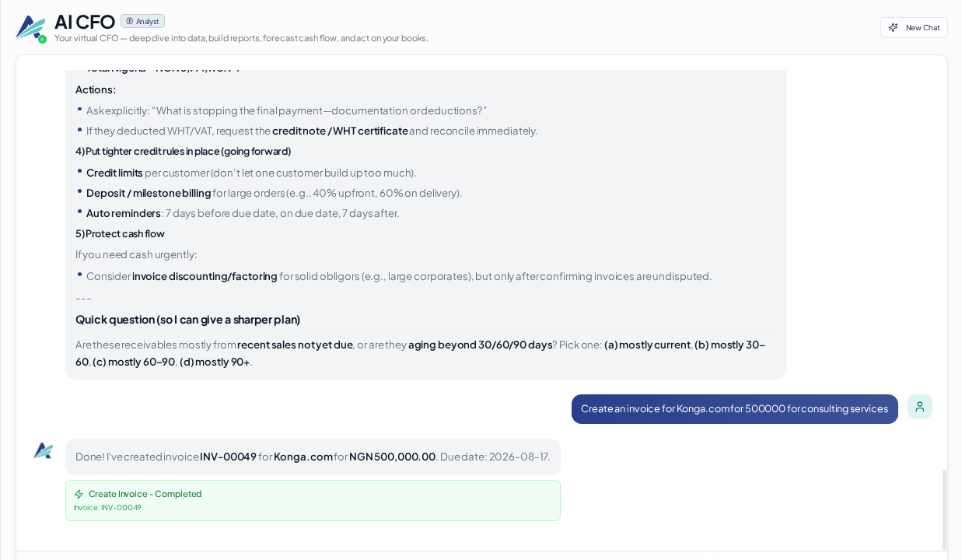Click the assistant avatar beside Done reply
The width and height of the screenshot is (962, 560).
(43, 450)
